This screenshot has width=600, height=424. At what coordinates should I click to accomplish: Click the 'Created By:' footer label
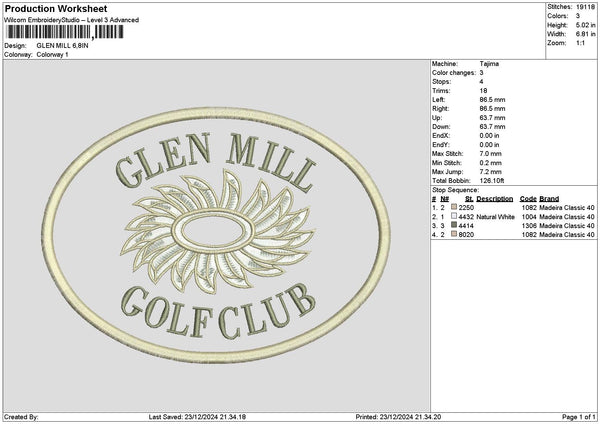(21, 417)
